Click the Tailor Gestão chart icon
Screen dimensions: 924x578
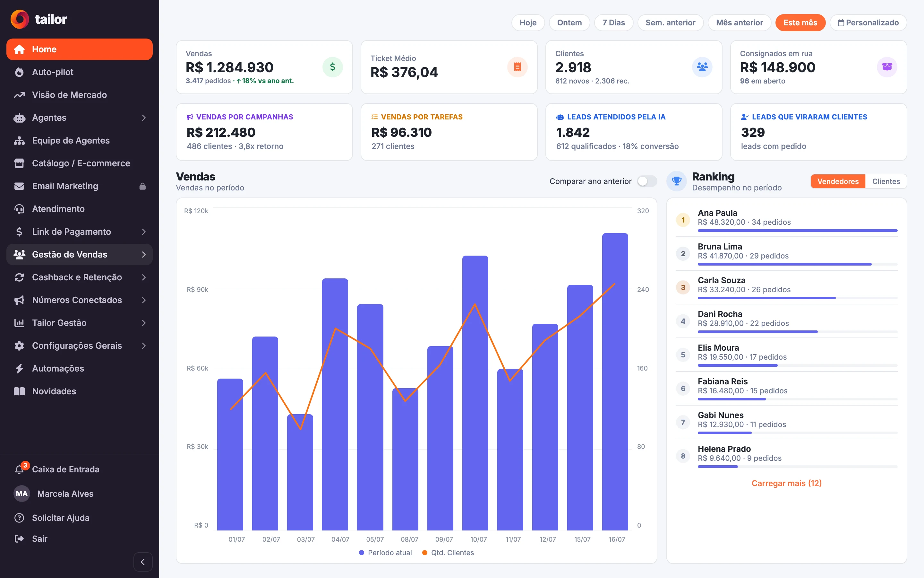coord(19,323)
